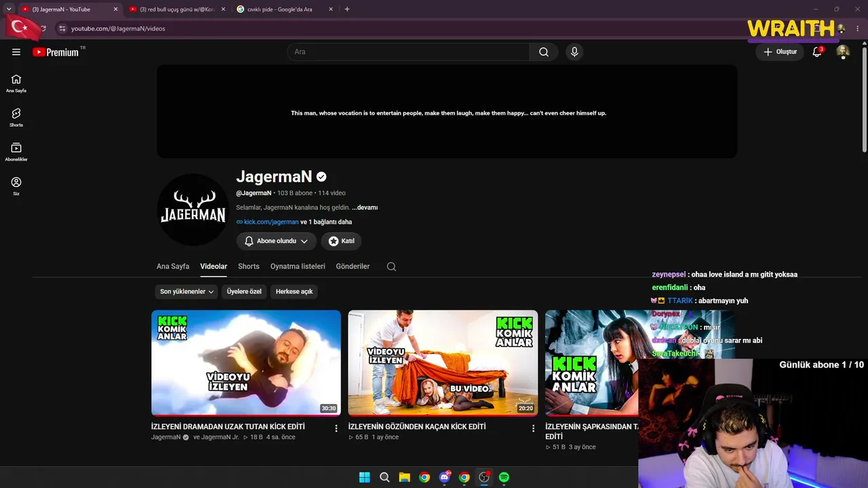
Task: Click the JagermaN channel avatar
Action: point(193,209)
